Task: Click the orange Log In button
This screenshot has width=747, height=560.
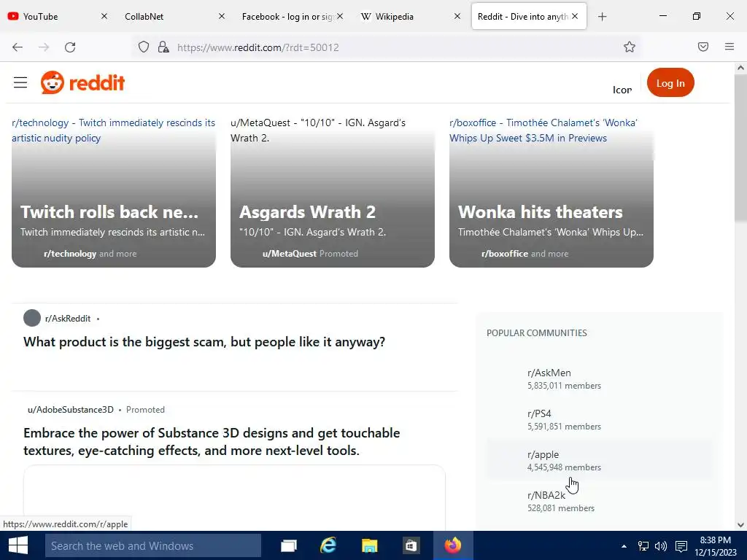Action: pos(670,83)
